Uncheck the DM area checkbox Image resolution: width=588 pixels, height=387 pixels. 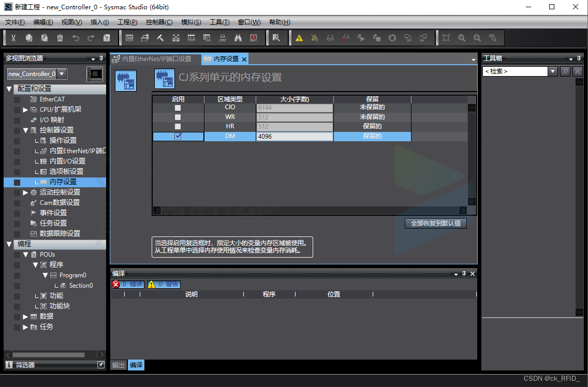coord(178,136)
